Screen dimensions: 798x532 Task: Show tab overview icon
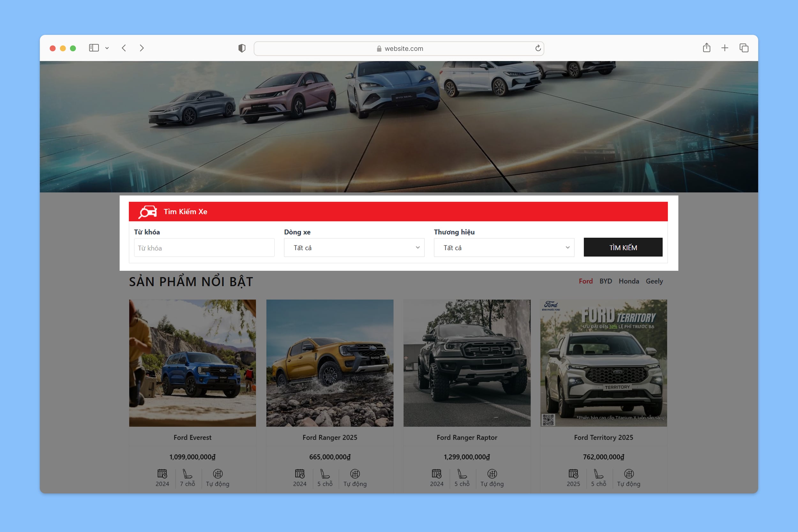pos(744,48)
